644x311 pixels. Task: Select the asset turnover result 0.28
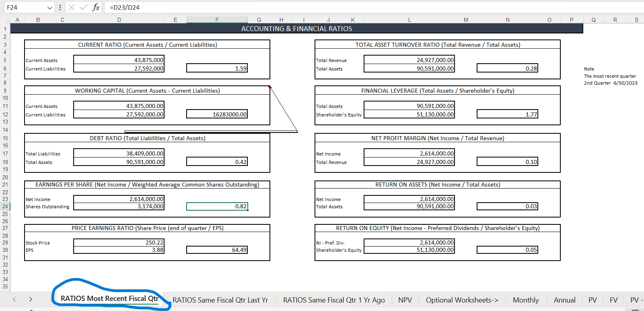click(x=507, y=68)
